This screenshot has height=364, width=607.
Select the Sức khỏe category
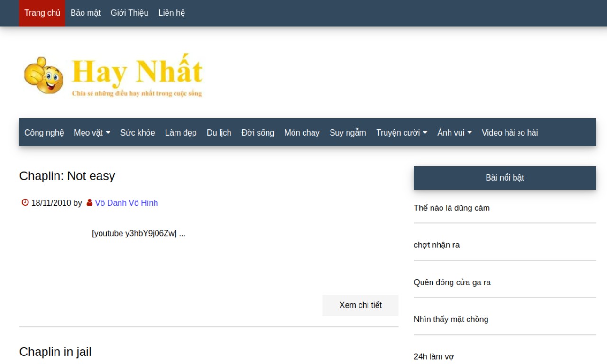(138, 133)
